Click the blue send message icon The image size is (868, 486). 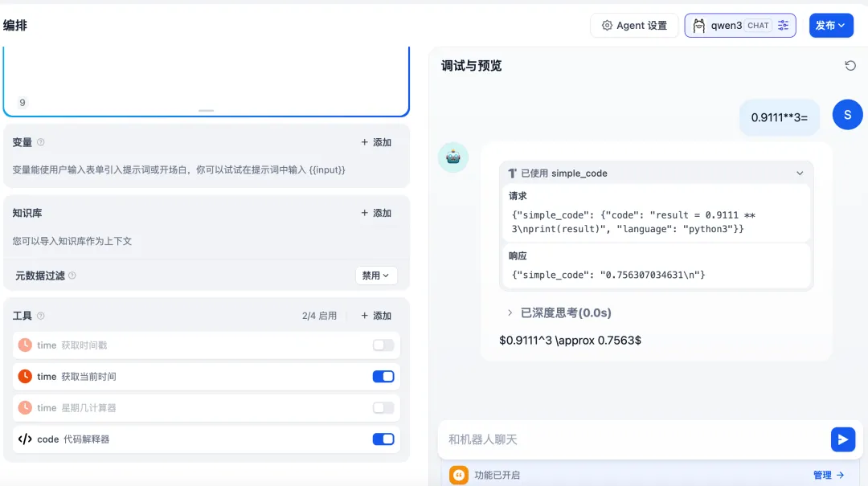pyautogui.click(x=843, y=439)
